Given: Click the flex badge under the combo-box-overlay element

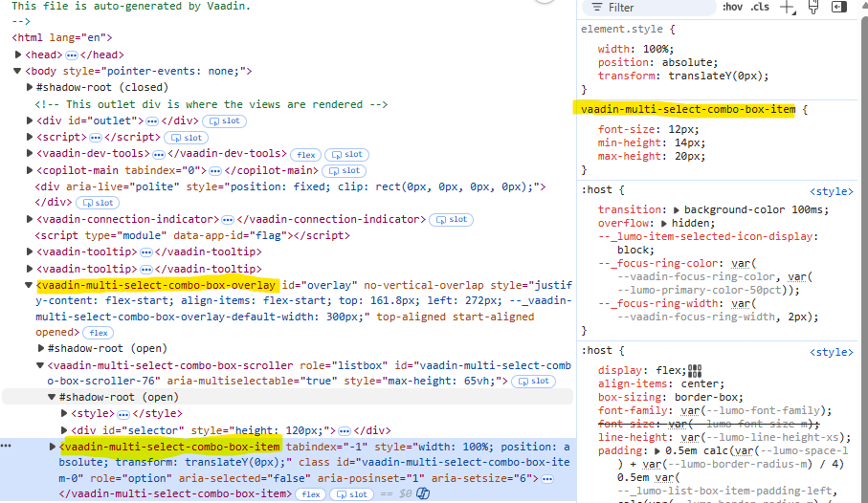Looking at the screenshot, I should 98,333.
